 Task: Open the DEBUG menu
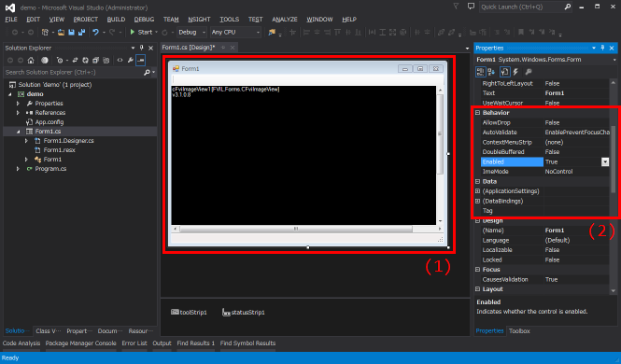144,19
